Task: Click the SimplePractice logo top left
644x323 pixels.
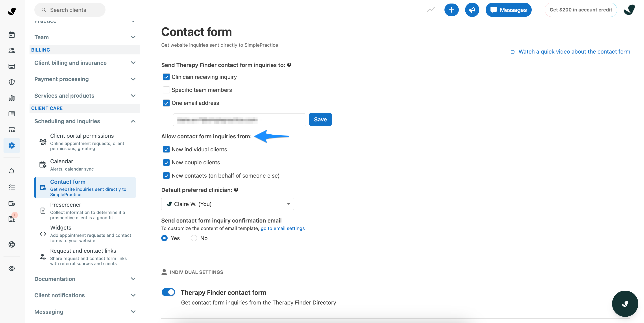Action: click(11, 11)
